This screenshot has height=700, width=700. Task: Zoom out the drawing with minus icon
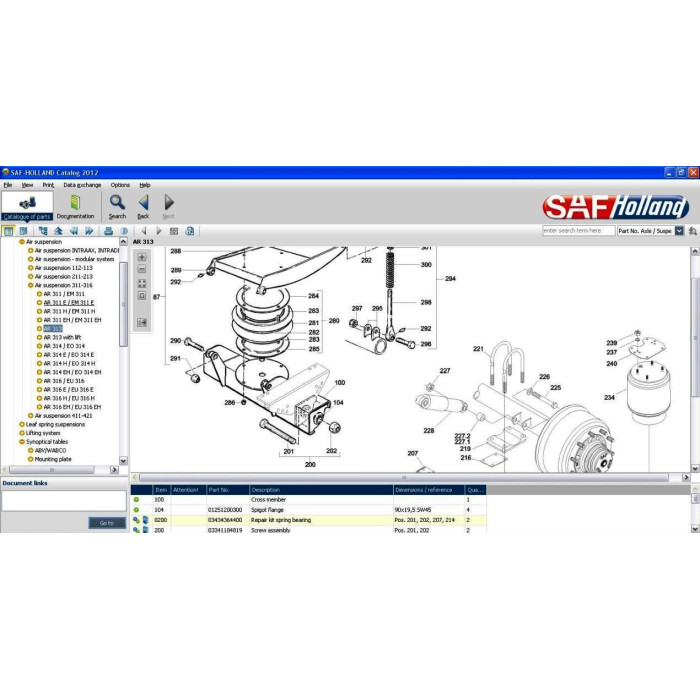click(x=142, y=269)
